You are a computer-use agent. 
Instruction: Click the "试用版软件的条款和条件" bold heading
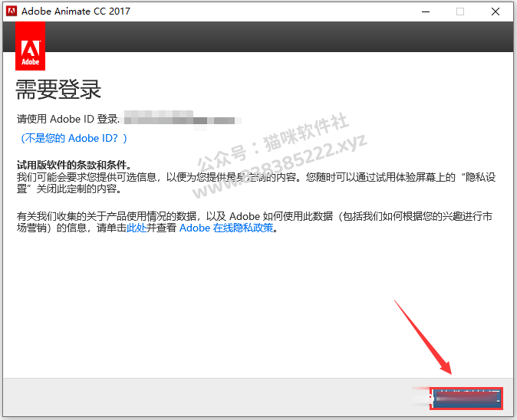(74, 165)
